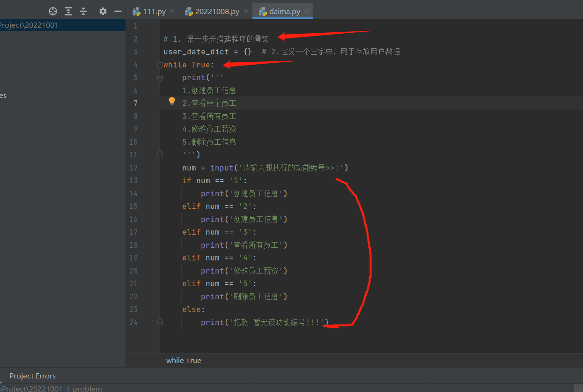Close the 20221008.py tab

point(246,12)
